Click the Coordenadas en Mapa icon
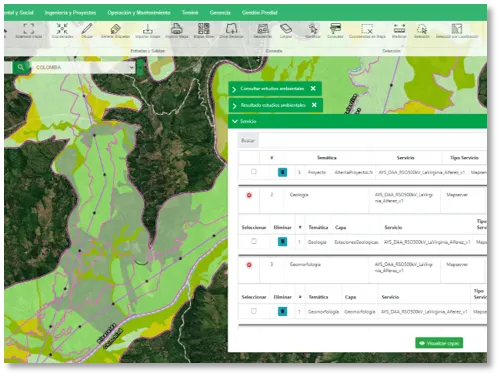 (x=367, y=28)
